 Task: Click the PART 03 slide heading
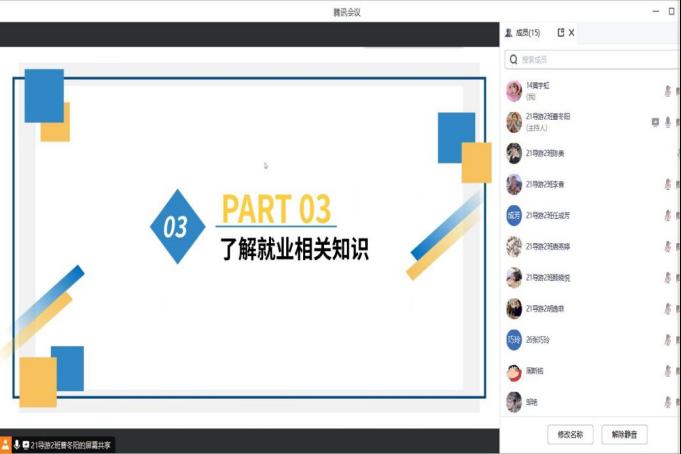pyautogui.click(x=276, y=209)
